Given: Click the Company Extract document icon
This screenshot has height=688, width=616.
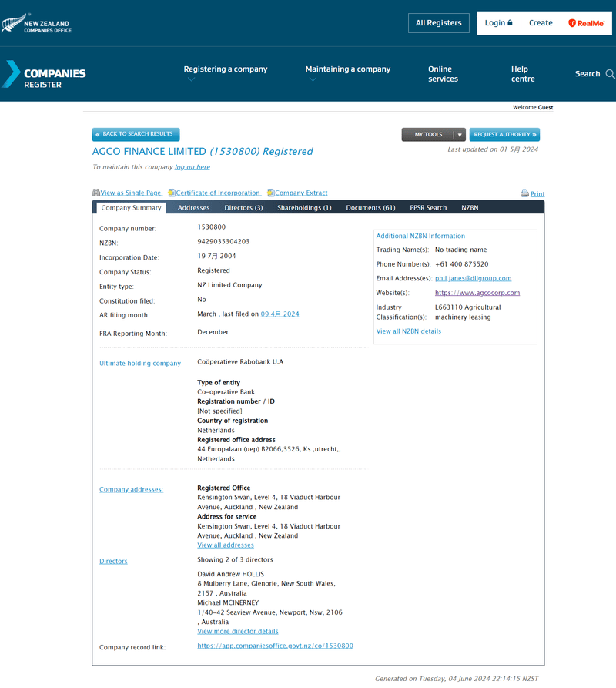Looking at the screenshot, I should tap(271, 193).
